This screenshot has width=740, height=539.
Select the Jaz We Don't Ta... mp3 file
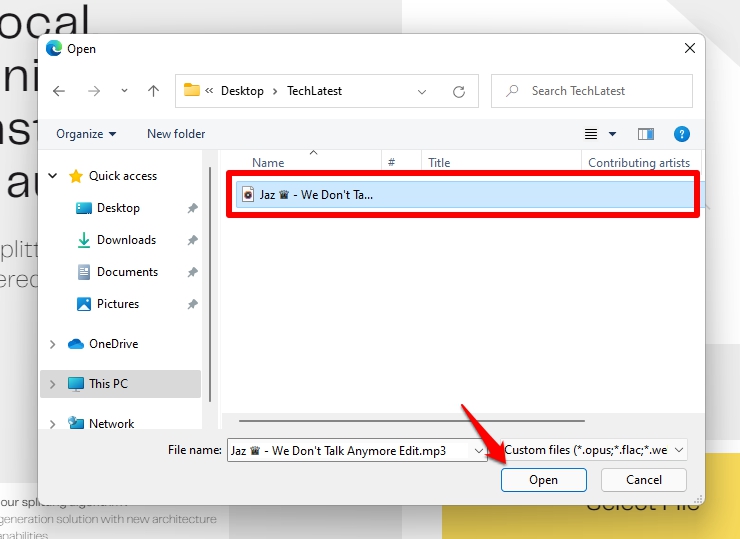pos(464,194)
